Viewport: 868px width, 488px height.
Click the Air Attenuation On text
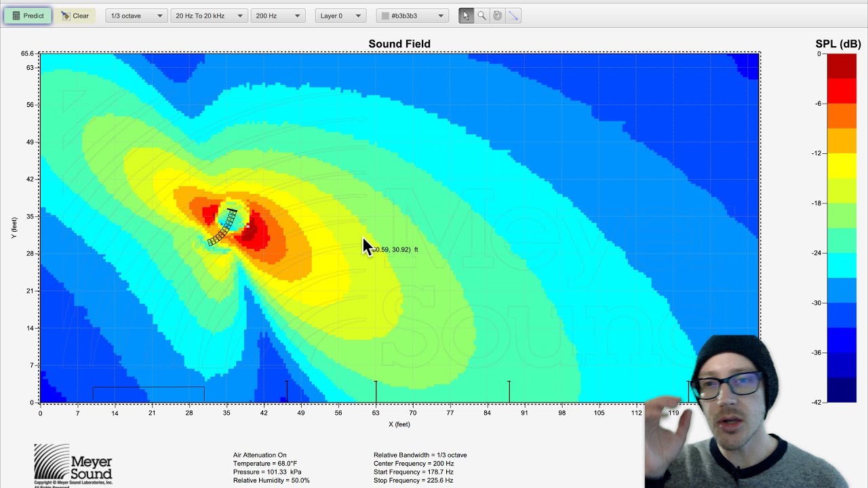tap(260, 455)
